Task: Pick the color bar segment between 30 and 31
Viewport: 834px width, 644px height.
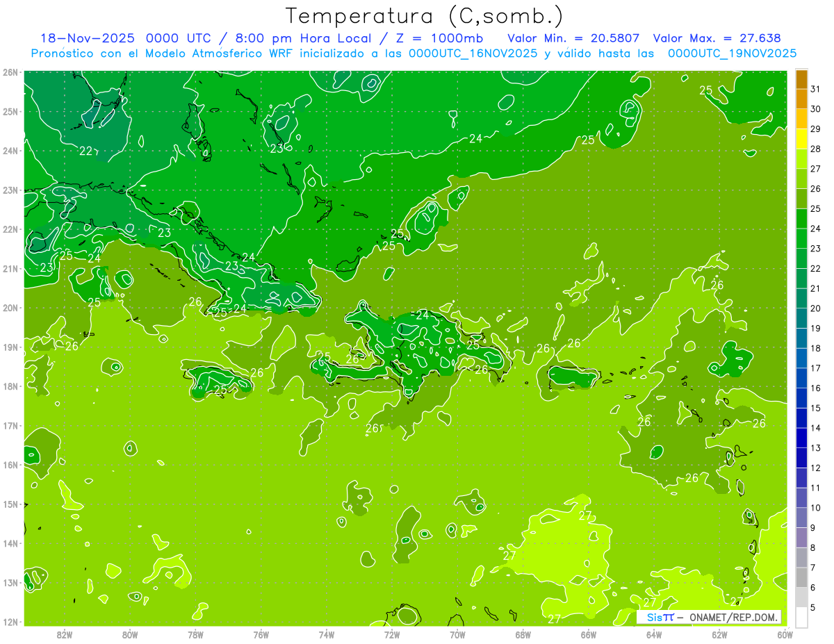Action: (801, 99)
